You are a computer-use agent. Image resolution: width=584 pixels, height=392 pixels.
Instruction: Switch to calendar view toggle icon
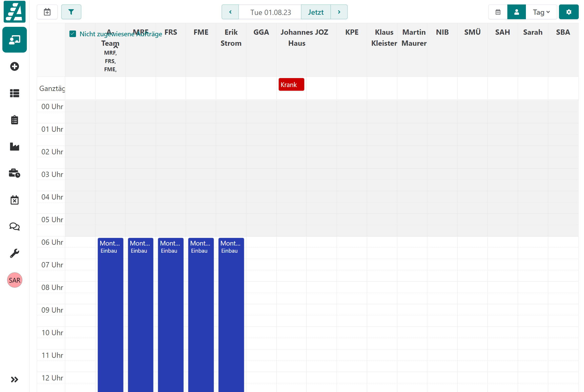(x=498, y=12)
